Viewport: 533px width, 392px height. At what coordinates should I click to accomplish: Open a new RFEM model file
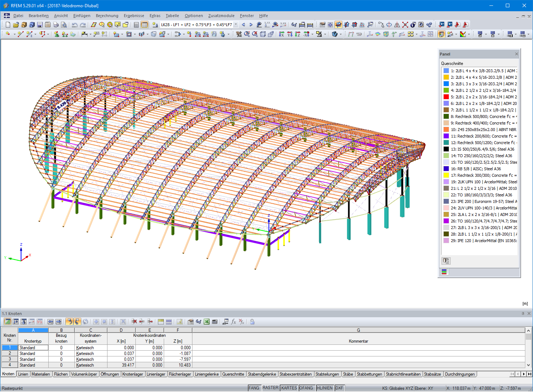tap(7, 25)
